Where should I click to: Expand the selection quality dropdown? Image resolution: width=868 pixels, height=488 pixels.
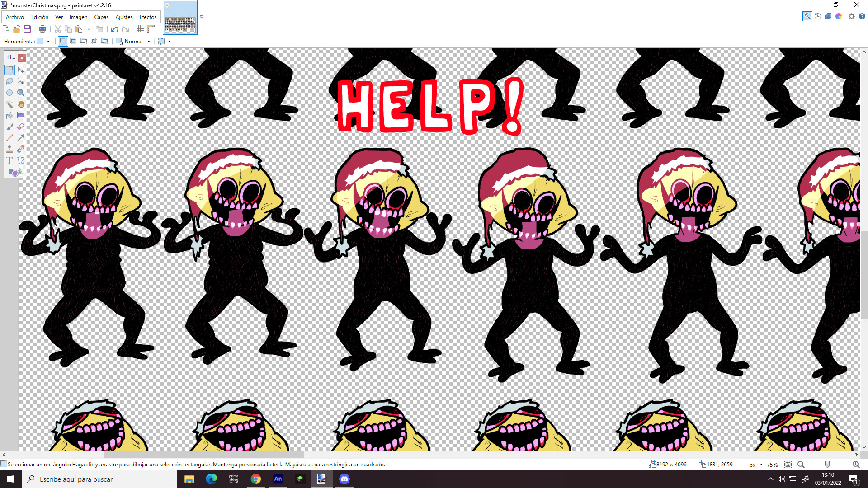pyautogui.click(x=169, y=41)
